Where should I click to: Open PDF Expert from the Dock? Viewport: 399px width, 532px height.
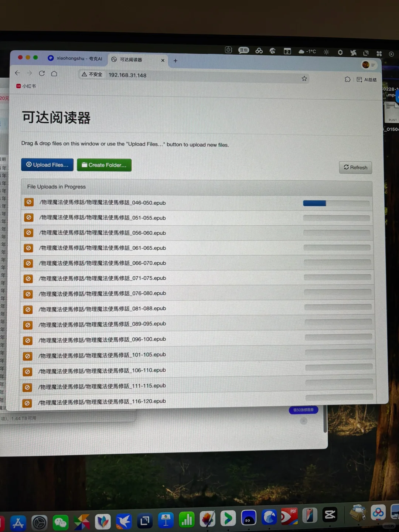[x=289, y=517]
